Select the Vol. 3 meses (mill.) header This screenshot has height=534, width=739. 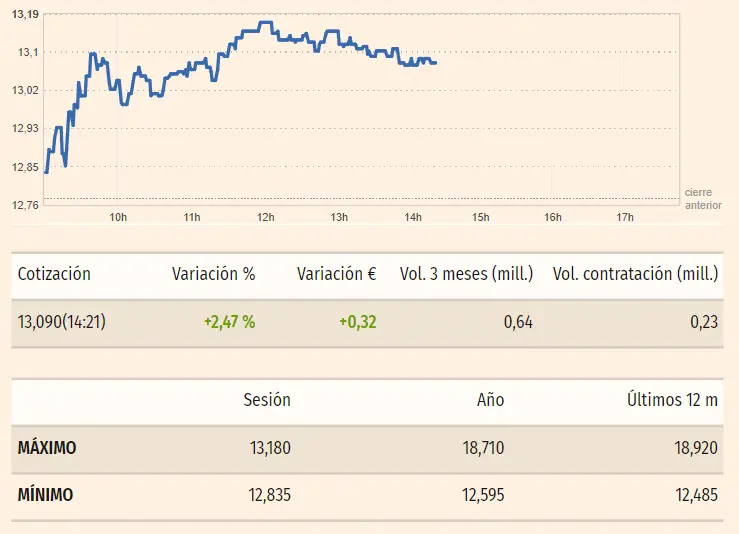pos(466,274)
